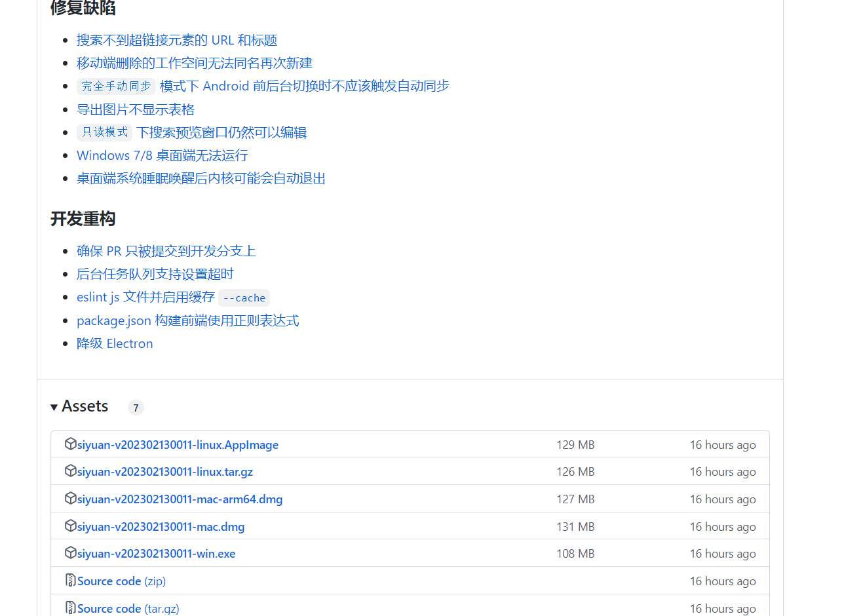Open the issue 降级 Electron

115,343
